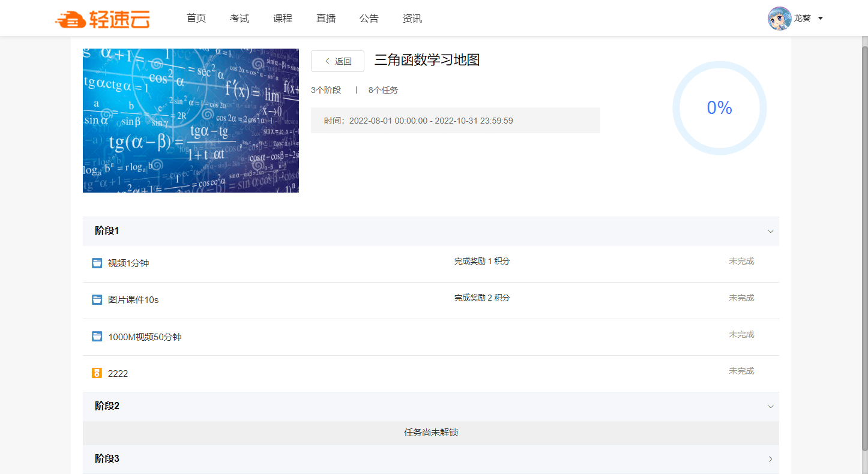868x474 pixels.
Task: Click the time range 2022-08-01 to 2022-10-31
Action: 418,121
